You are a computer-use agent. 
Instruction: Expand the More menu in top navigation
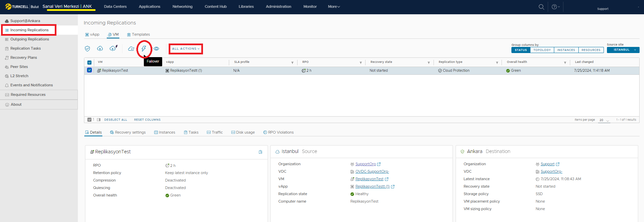334,6
